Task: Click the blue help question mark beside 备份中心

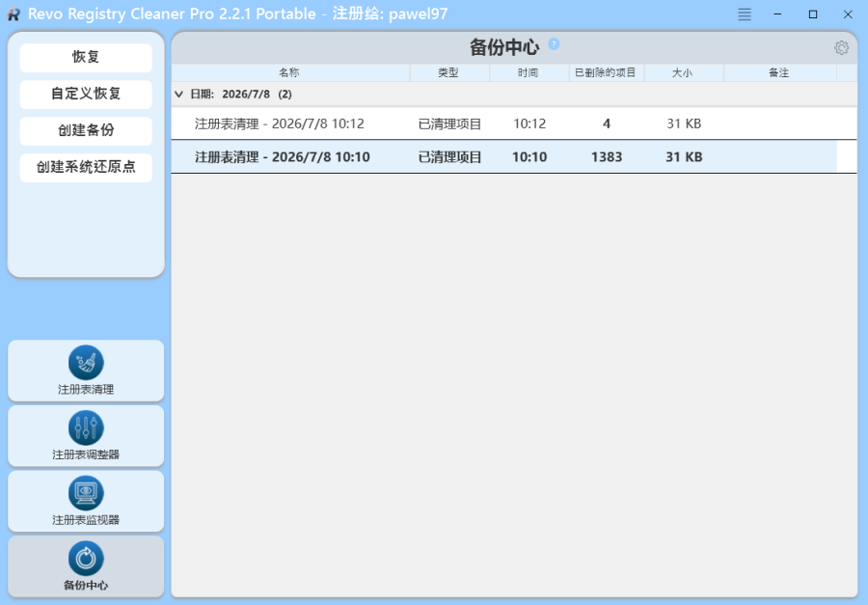Action: click(x=554, y=44)
